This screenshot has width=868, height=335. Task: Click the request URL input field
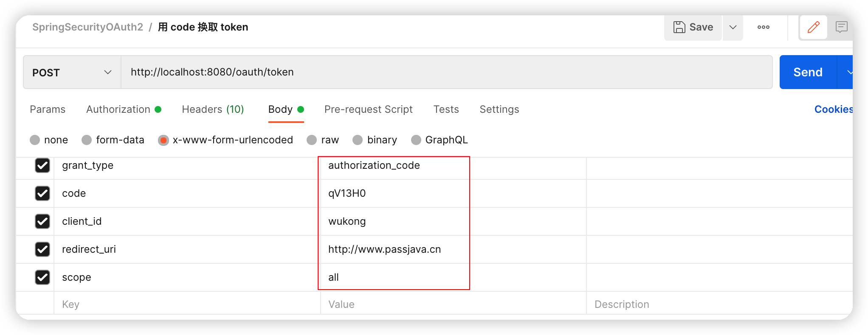(x=446, y=73)
